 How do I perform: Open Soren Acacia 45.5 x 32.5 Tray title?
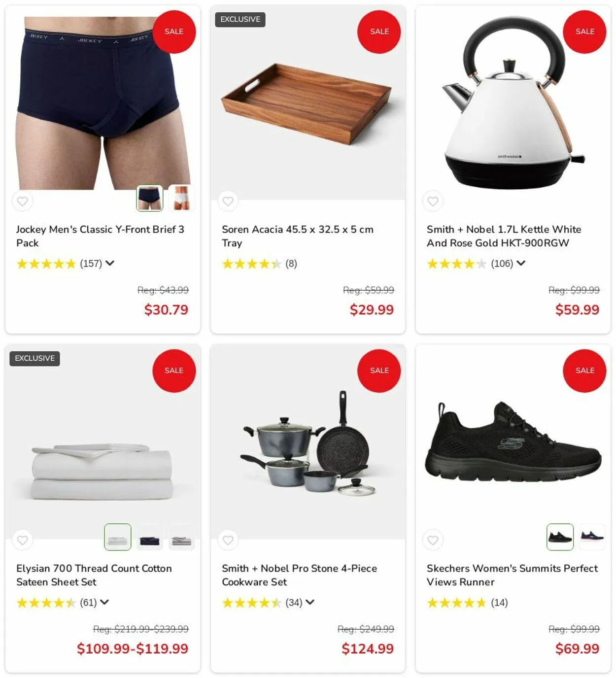(298, 236)
